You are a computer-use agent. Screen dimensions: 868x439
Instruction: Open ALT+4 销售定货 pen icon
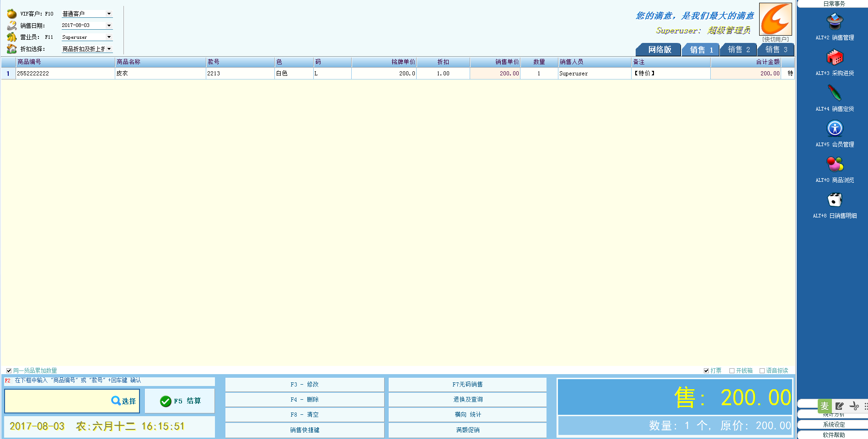point(835,93)
